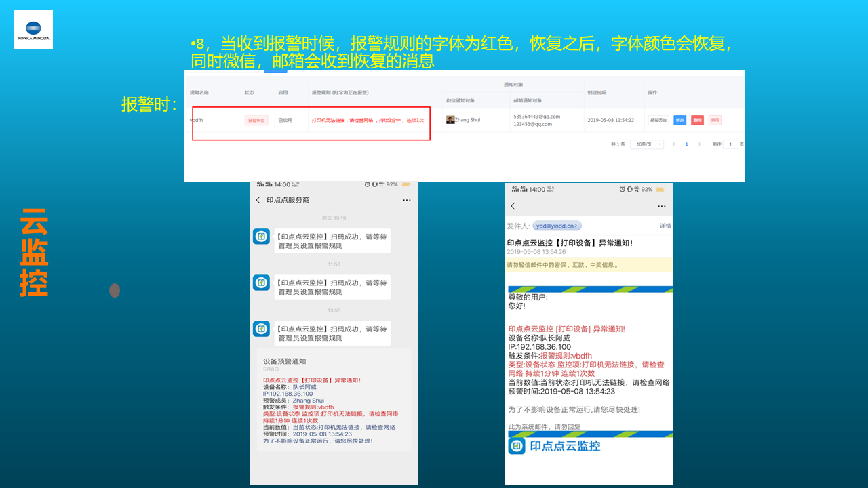Tap the first 印点点云监控 avatar icon in chat

261,237
